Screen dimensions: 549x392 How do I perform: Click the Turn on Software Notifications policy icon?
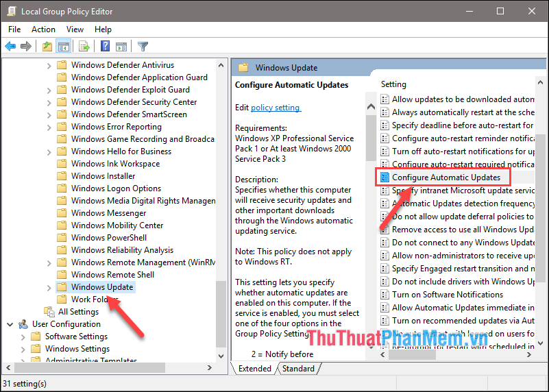[385, 295]
